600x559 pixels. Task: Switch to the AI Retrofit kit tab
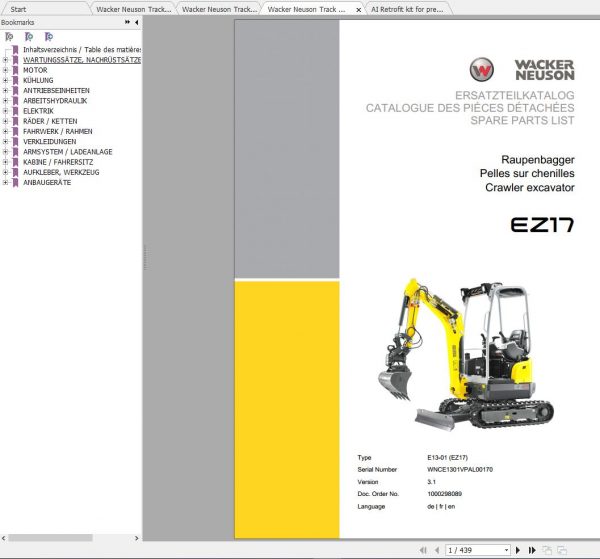click(407, 9)
